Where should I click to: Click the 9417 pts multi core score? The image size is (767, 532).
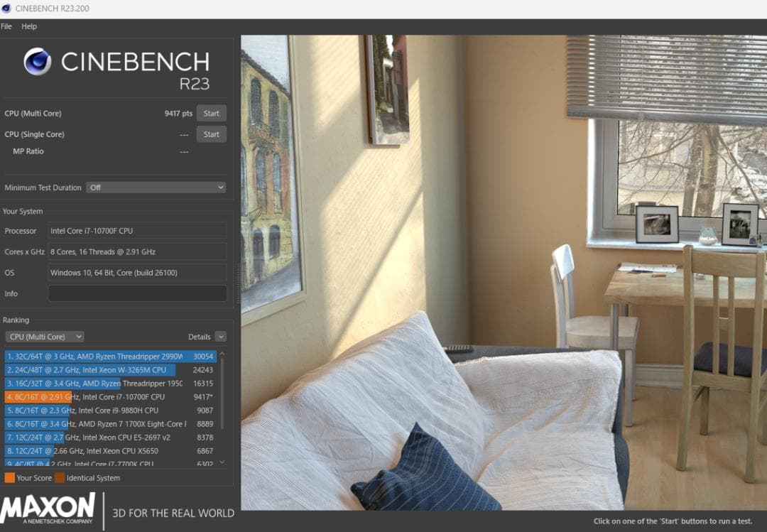tap(178, 113)
